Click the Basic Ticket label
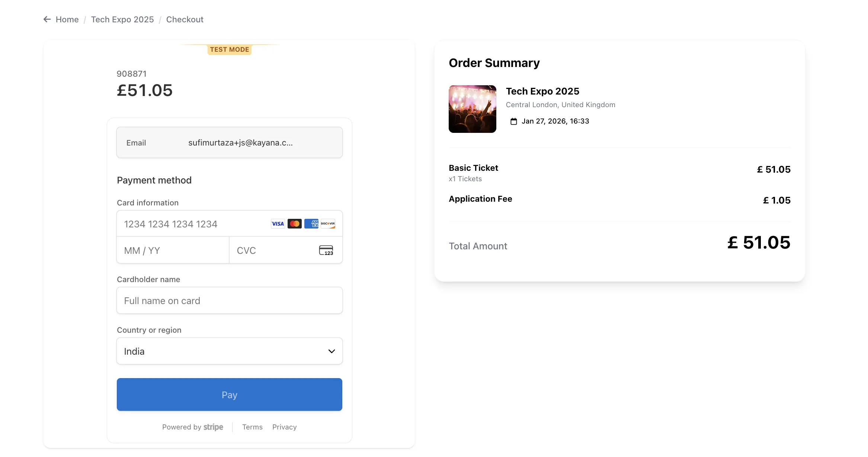868x457 pixels. pos(473,168)
